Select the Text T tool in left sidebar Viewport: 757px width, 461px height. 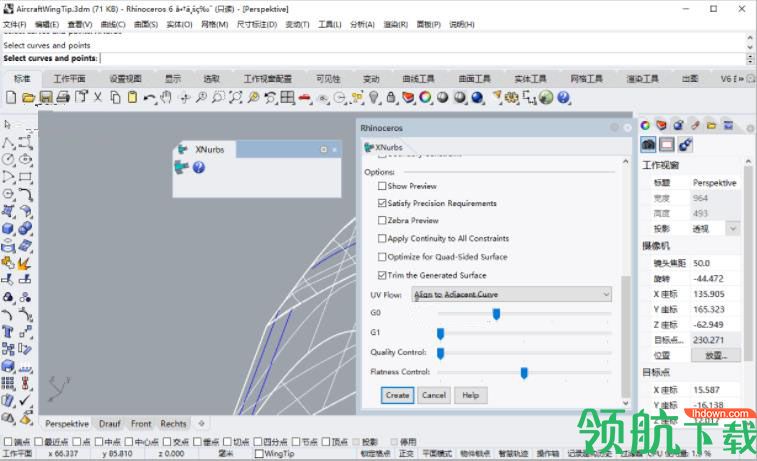click(x=8, y=332)
